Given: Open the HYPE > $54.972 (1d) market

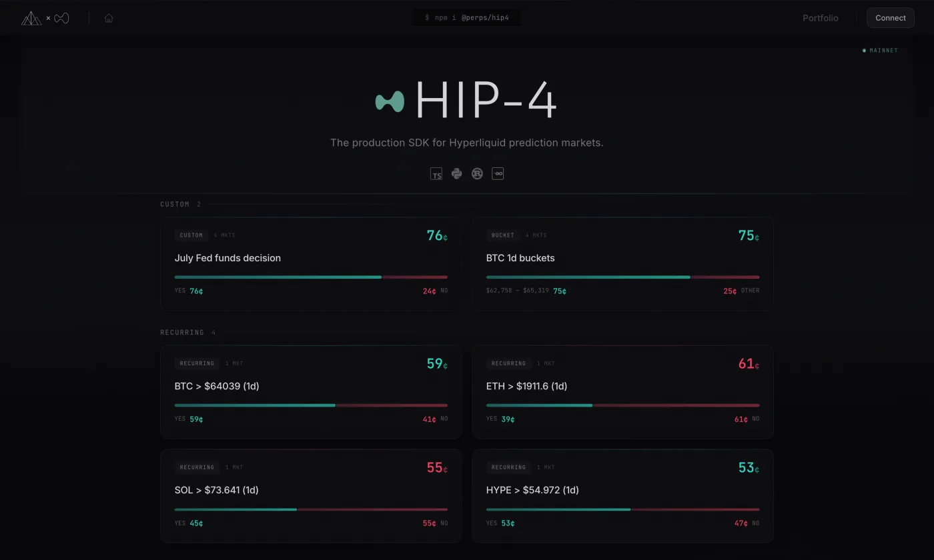Looking at the screenshot, I should tap(622, 496).
